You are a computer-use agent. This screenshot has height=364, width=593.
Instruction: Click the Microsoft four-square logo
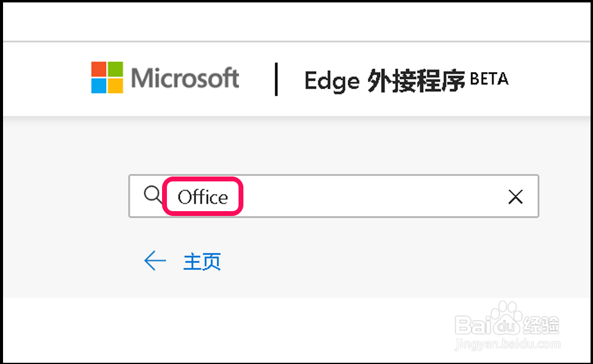coord(107,78)
